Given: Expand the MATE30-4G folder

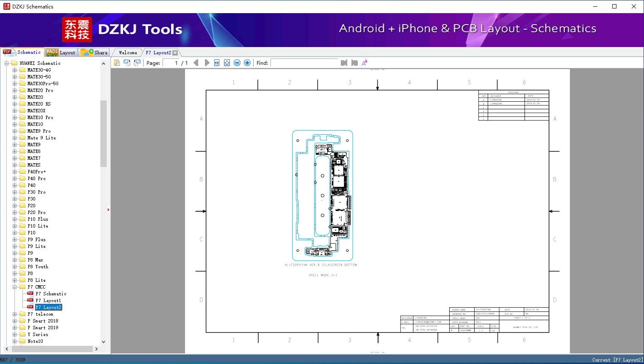Looking at the screenshot, I should (14, 70).
